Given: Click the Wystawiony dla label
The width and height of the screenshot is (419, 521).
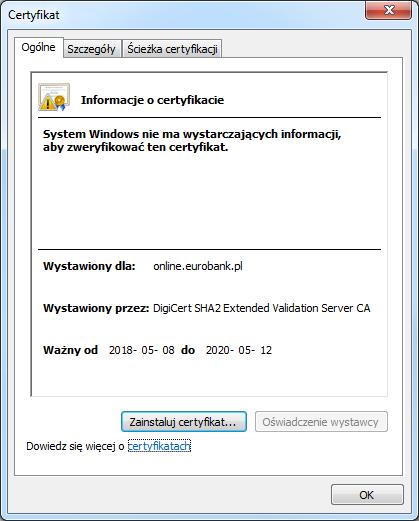Looking at the screenshot, I should pyautogui.click(x=89, y=266).
